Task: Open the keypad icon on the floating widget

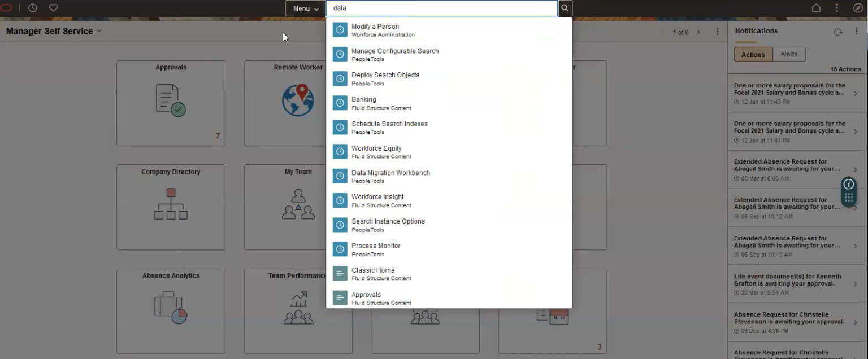Action: (x=848, y=197)
